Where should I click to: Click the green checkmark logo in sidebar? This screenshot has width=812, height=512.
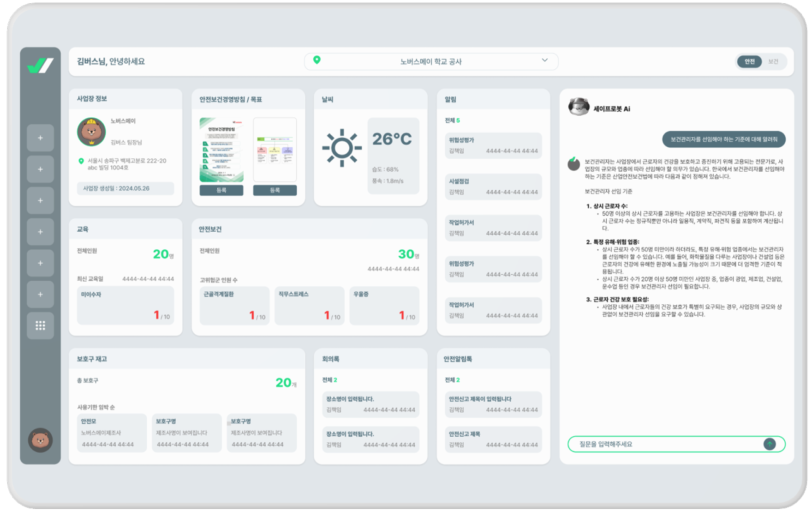(40, 66)
